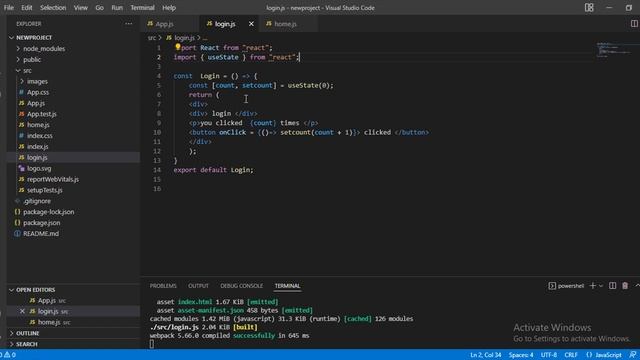
Task: Open the Help menu
Action: (169, 8)
